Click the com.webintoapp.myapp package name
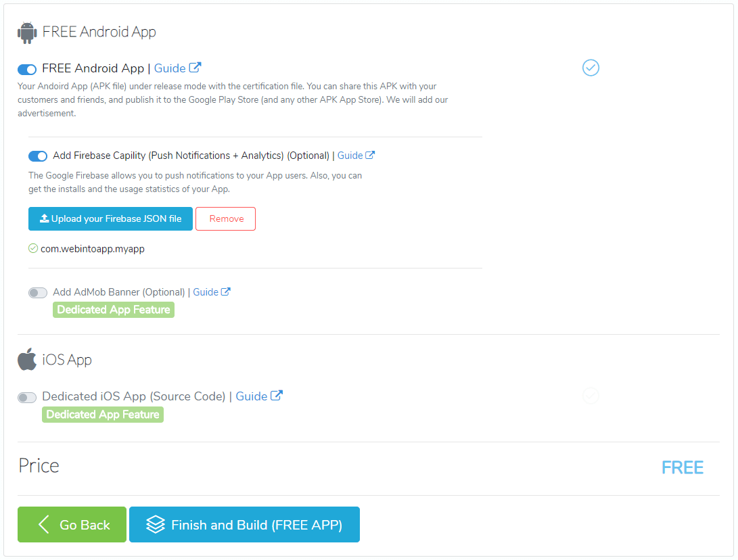This screenshot has width=738, height=560. 93,249
